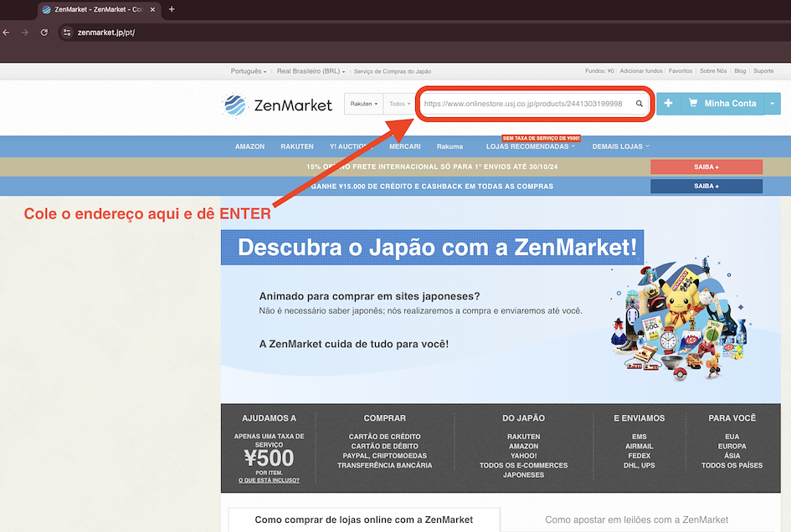791x532 pixels.
Task: Switch to 'Como comprar de lojas online' tab
Action: pyautogui.click(x=364, y=520)
